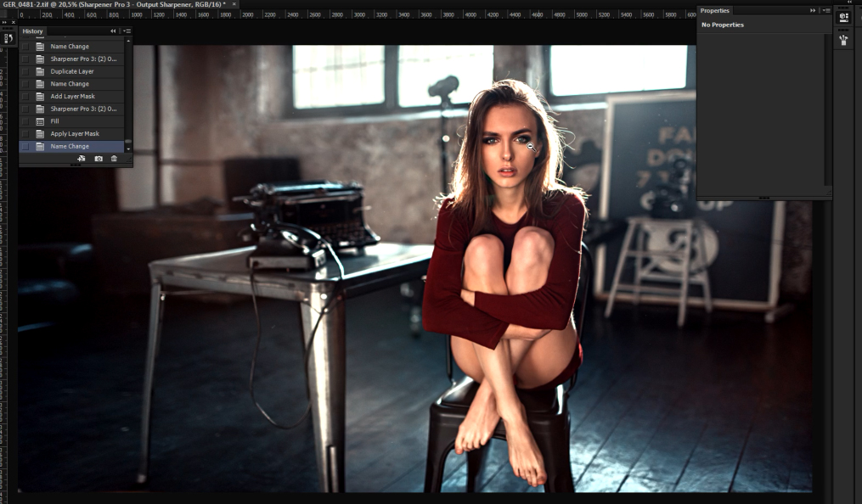Open the Properties dock icon in right strip
The width and height of the screenshot is (862, 504).
click(843, 17)
